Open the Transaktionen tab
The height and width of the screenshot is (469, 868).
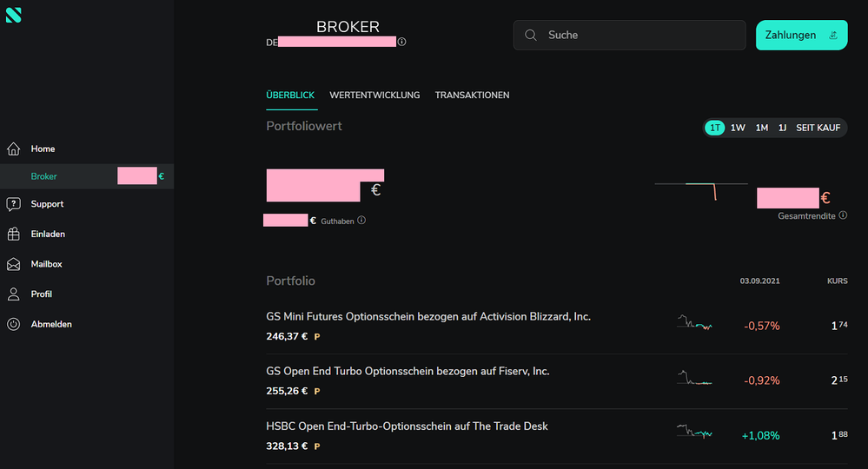pyautogui.click(x=472, y=95)
